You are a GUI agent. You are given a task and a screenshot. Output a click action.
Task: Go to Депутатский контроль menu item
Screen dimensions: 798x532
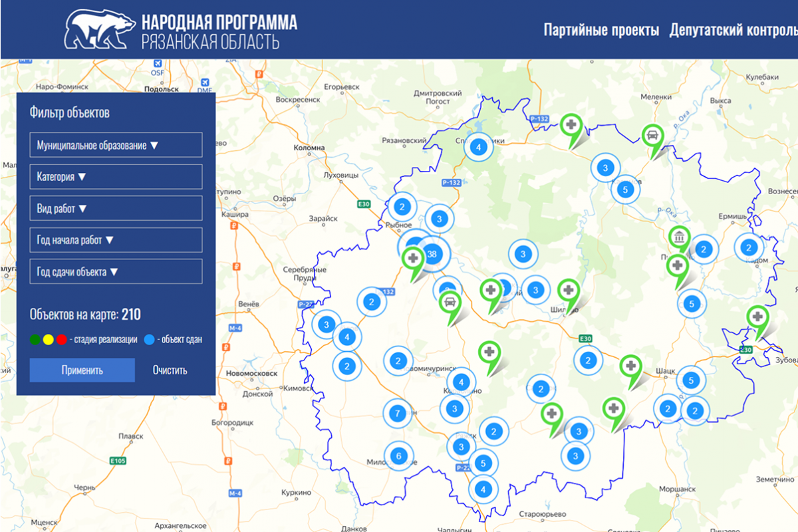[733, 31]
